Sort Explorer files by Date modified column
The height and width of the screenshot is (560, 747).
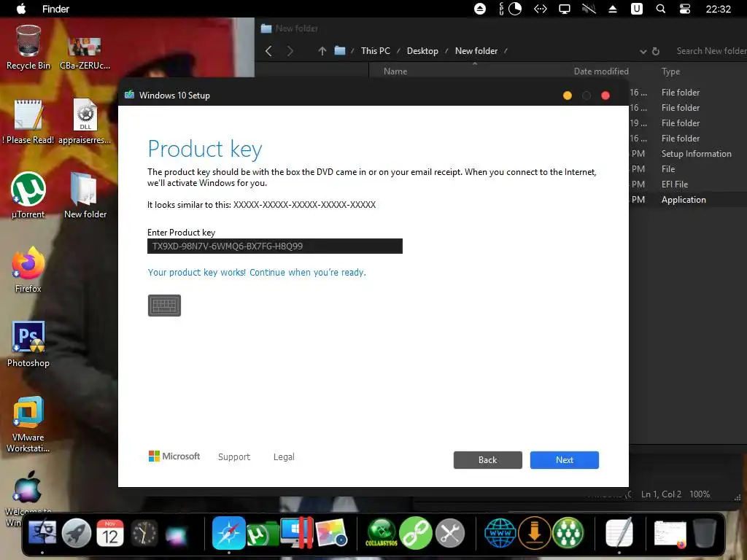[601, 71]
